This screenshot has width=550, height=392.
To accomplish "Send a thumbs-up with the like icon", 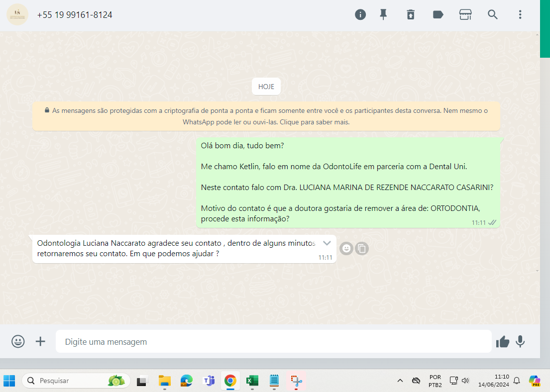I will [503, 342].
